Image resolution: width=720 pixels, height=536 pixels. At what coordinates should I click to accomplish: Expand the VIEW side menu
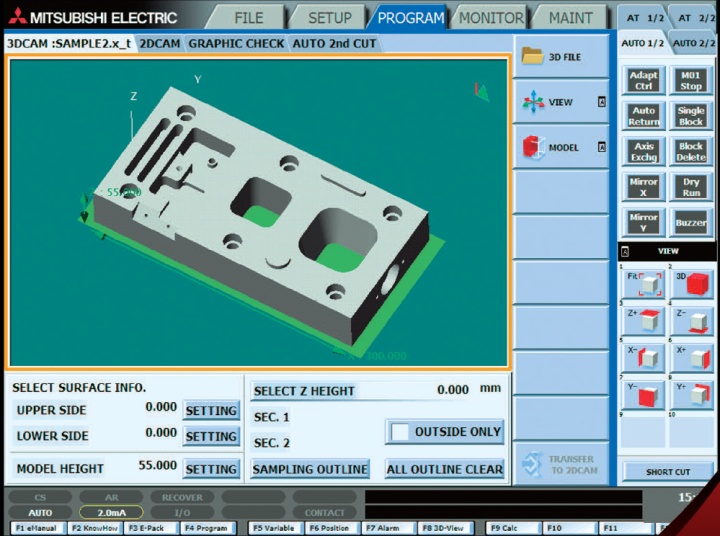[561, 102]
